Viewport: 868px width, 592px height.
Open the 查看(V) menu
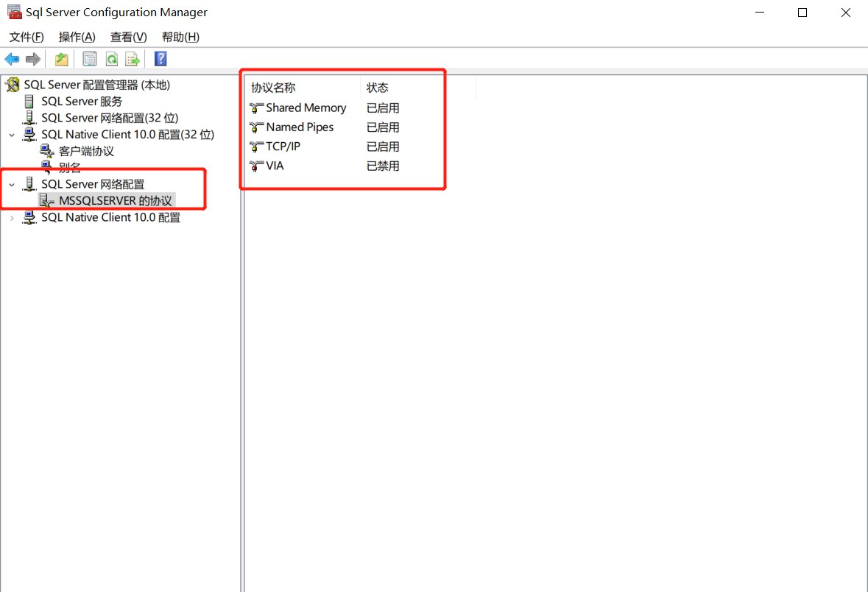128,37
